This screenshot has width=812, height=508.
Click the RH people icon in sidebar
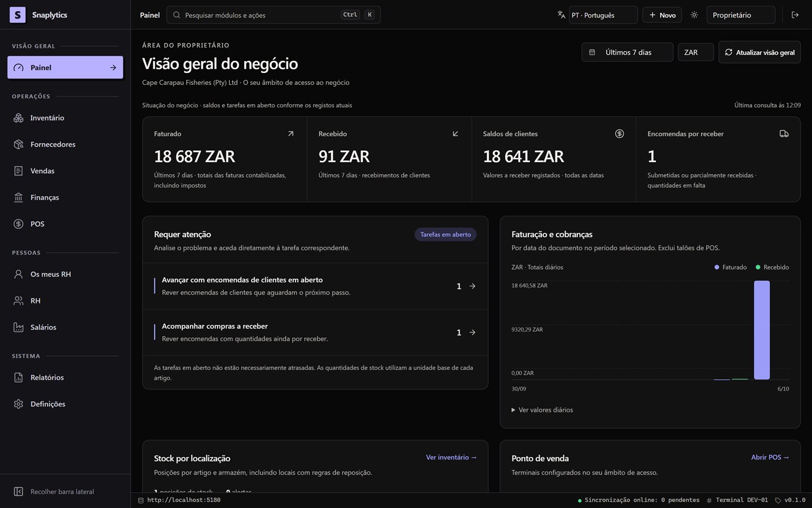click(x=19, y=301)
